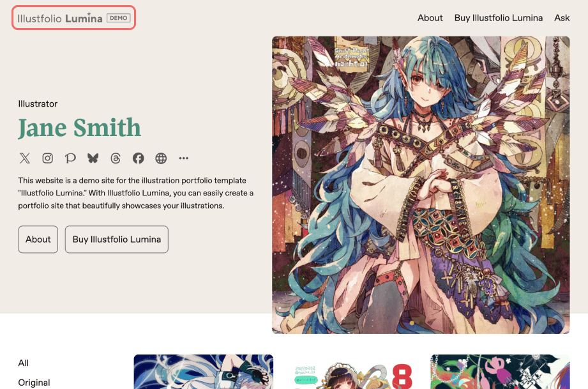Visit the Pixiv profile icon
Screen dimensions: 588x389
pos(70,158)
